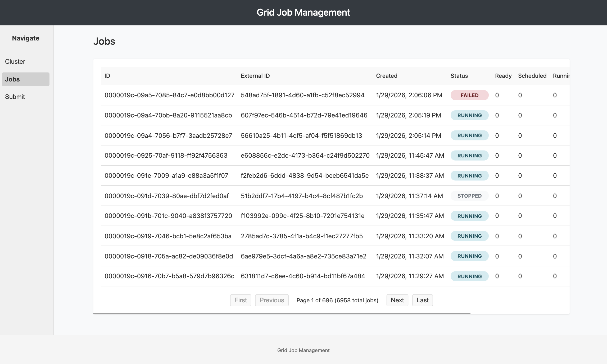This screenshot has height=364, width=607.
Task: Select external ID 631811d7-c6ee-4c60-b914-bd11bf67a484
Action: [303, 276]
